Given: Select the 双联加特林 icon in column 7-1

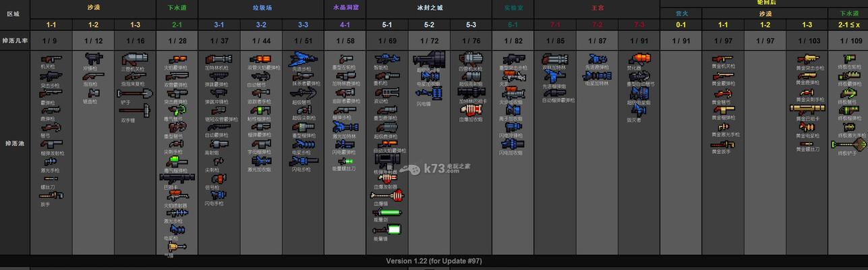Looking at the screenshot, I should tap(554, 59).
